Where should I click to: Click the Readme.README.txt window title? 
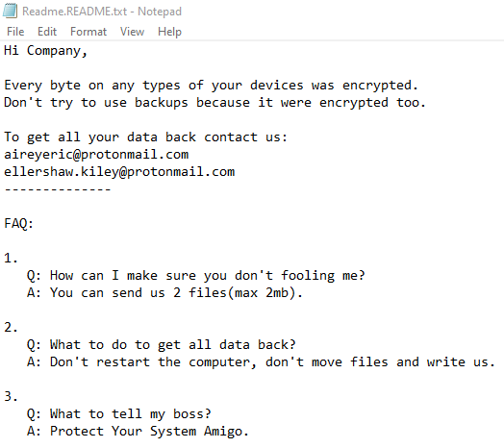click(102, 12)
